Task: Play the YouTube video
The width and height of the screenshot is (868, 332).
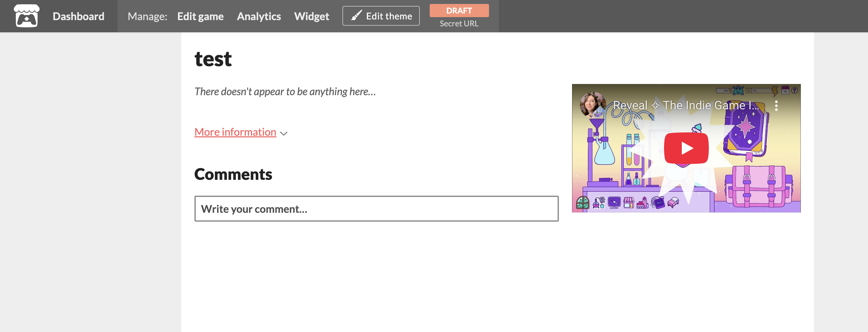Action: pos(686,148)
